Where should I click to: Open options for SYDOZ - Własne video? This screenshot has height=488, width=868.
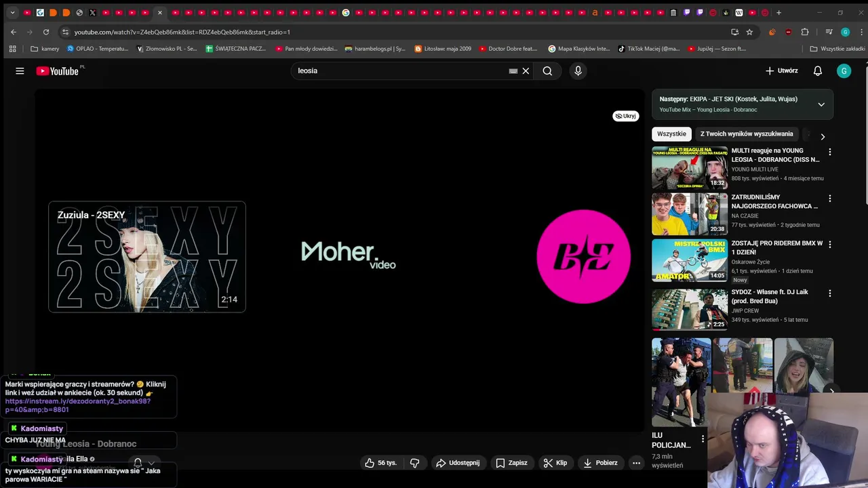pos(829,293)
